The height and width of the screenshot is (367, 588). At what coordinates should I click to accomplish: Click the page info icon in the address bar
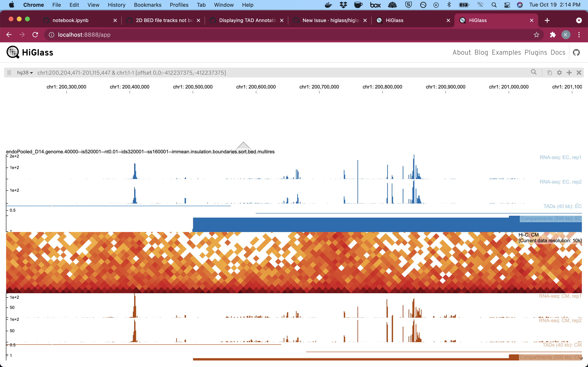pyautogui.click(x=51, y=35)
